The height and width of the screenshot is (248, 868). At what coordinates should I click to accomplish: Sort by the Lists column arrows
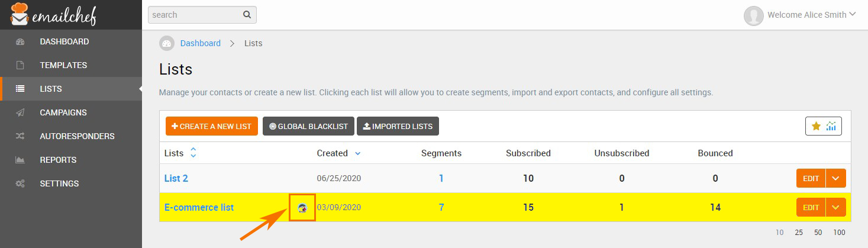point(193,153)
